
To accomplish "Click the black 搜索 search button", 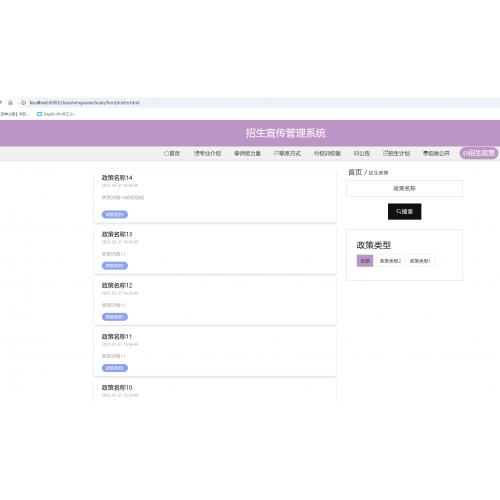I will click(x=404, y=211).
